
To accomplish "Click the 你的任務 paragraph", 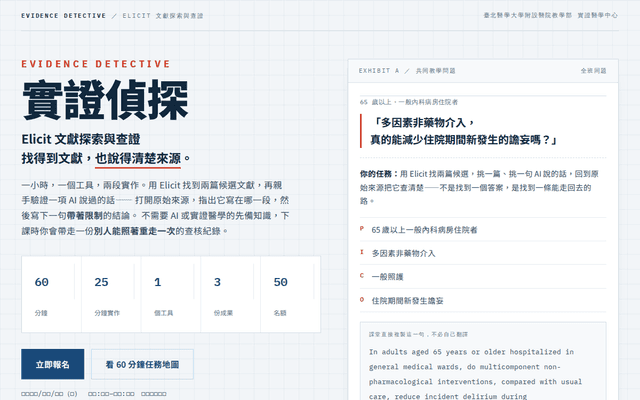I will (x=480, y=187).
